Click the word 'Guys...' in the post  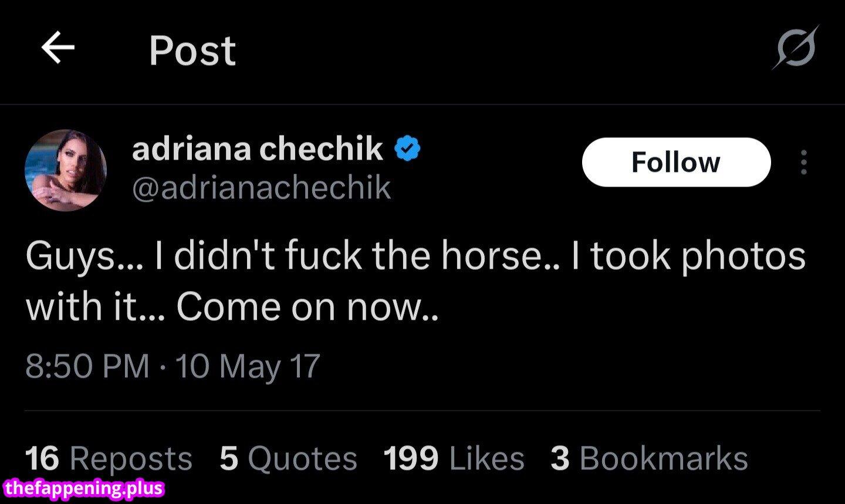[84, 256]
